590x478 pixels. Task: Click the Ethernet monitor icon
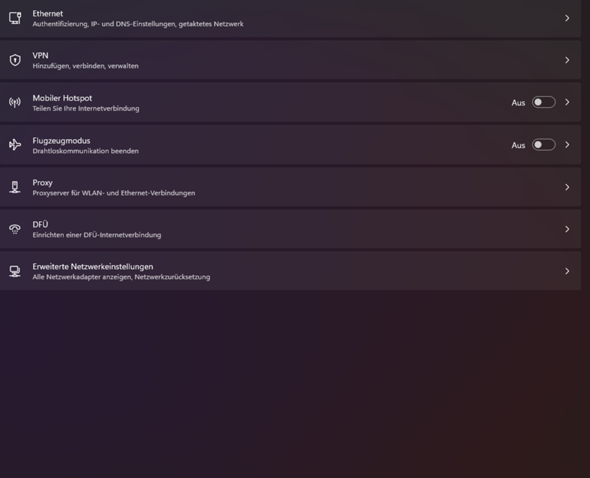coord(15,18)
